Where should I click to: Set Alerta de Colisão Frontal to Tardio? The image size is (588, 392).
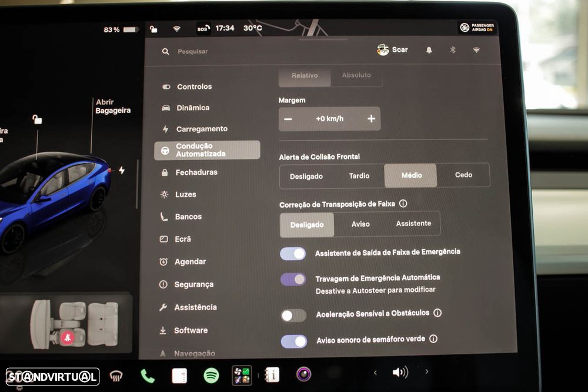pyautogui.click(x=359, y=176)
